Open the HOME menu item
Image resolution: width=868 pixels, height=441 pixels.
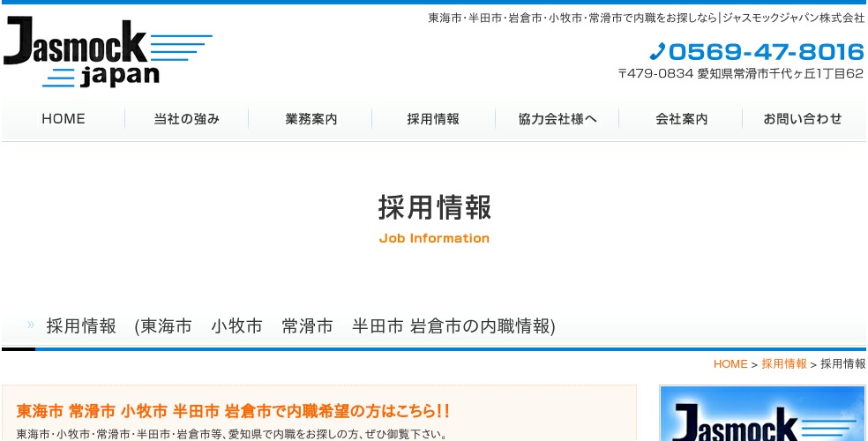coord(64,119)
